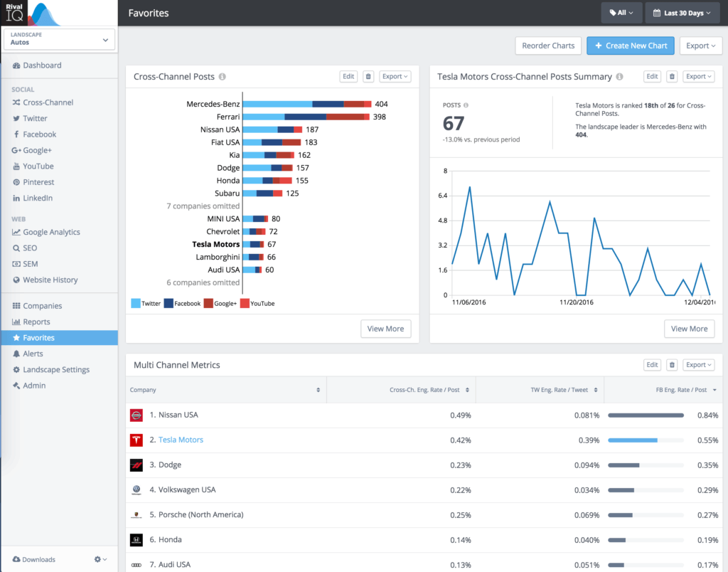Viewport: 728px width, 572px height.
Task: Go to Google Analytics in sidebar
Action: [51, 232]
